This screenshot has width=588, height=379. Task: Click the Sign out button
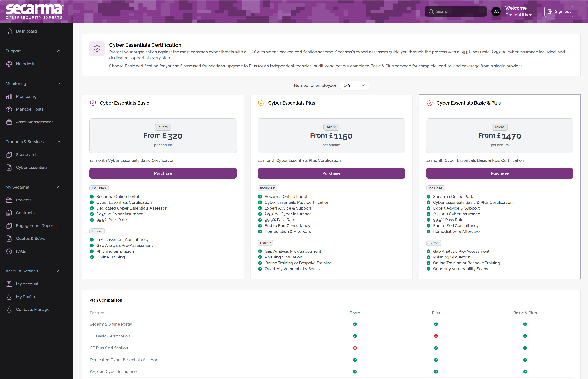pos(559,11)
